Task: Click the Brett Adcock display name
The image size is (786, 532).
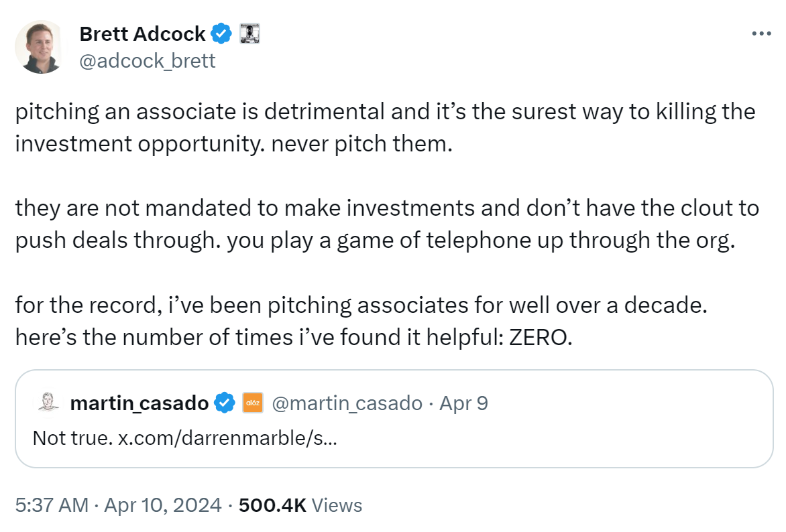Action: 142,34
